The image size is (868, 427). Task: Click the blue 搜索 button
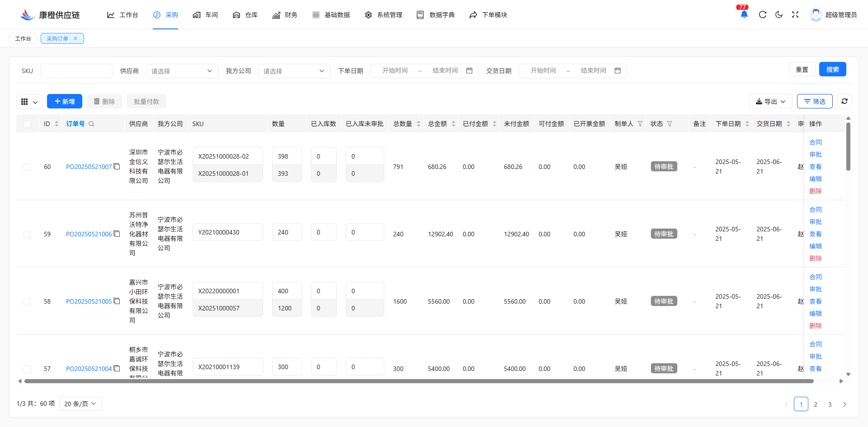[832, 69]
